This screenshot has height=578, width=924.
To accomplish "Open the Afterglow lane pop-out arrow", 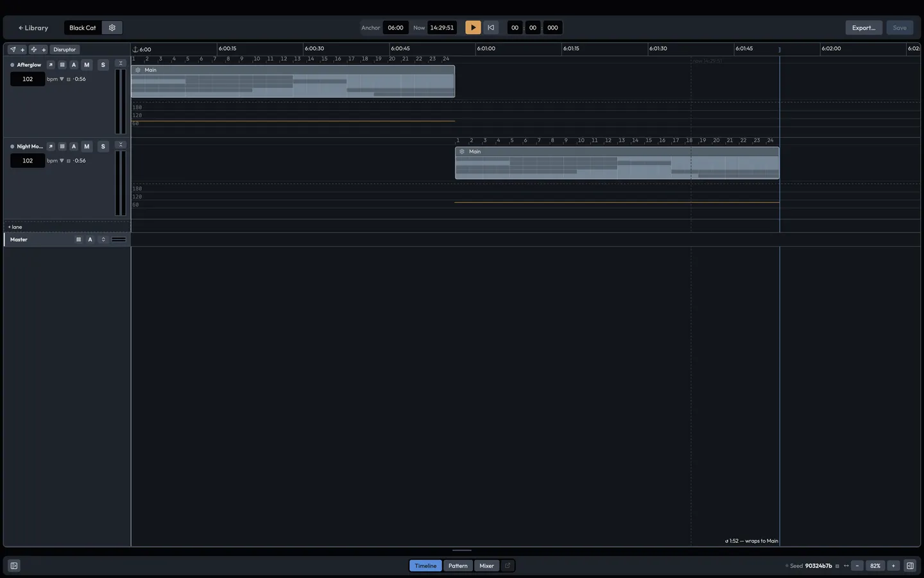I will point(51,65).
